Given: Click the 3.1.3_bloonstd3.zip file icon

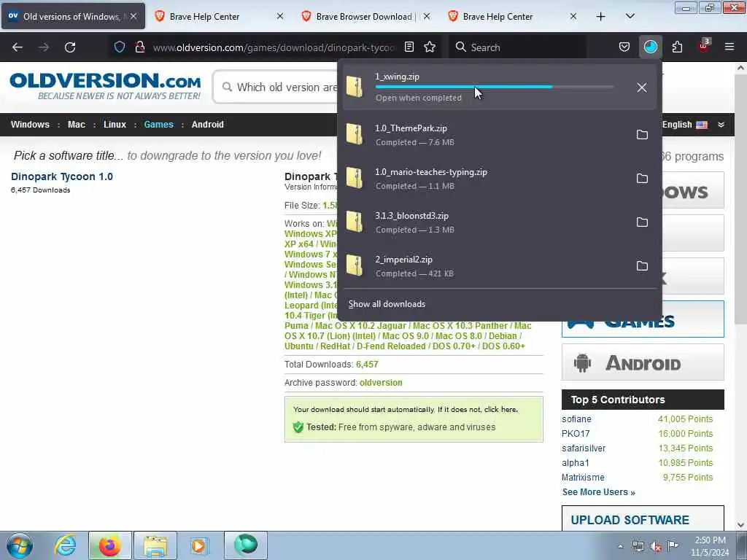Looking at the screenshot, I should [x=355, y=222].
